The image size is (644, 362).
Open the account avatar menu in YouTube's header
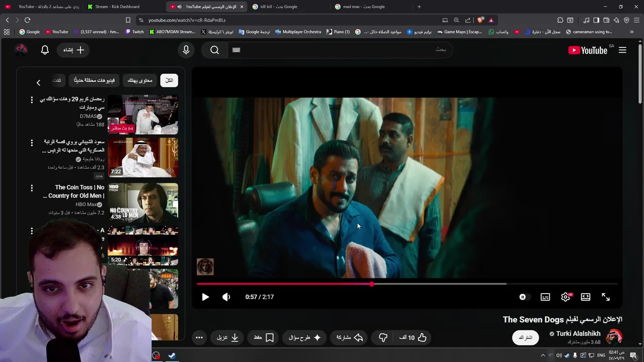point(21,50)
